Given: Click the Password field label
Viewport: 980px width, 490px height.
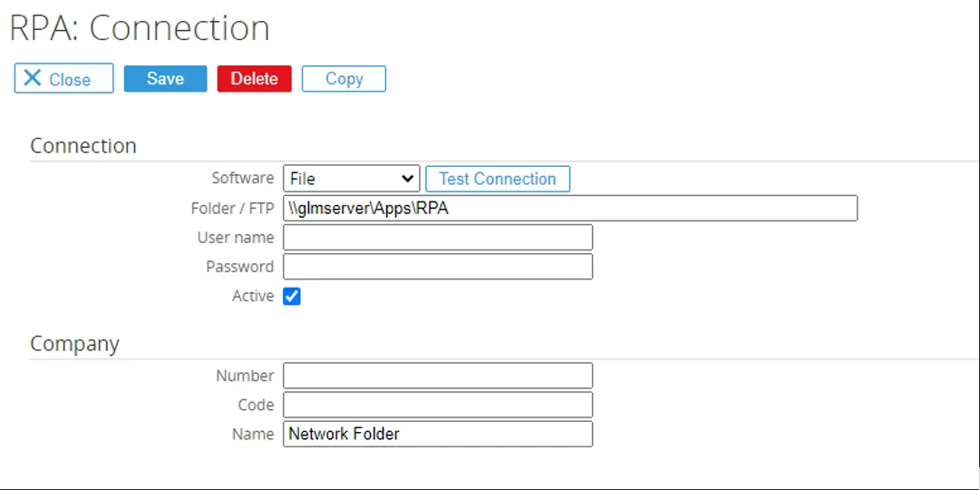Looking at the screenshot, I should [239, 267].
